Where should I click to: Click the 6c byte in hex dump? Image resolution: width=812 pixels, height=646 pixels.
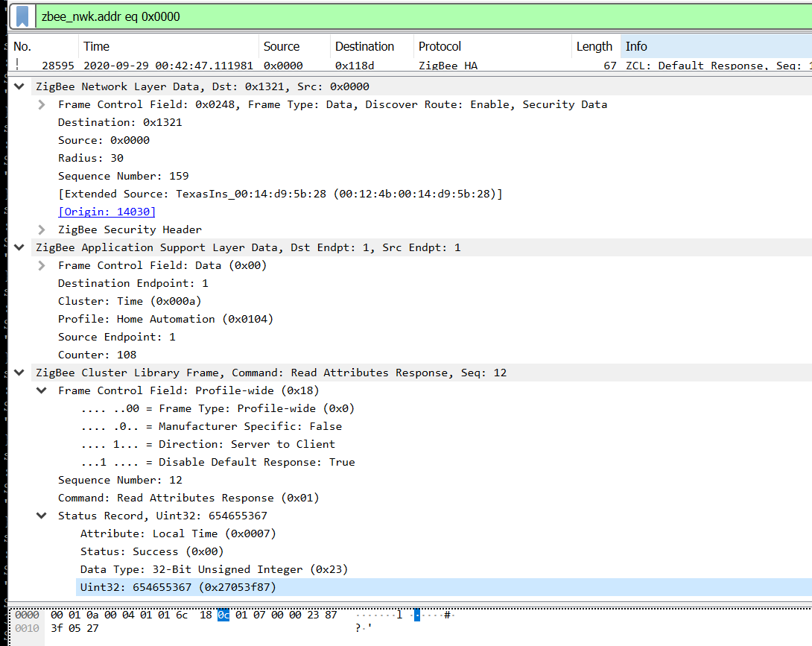point(182,615)
